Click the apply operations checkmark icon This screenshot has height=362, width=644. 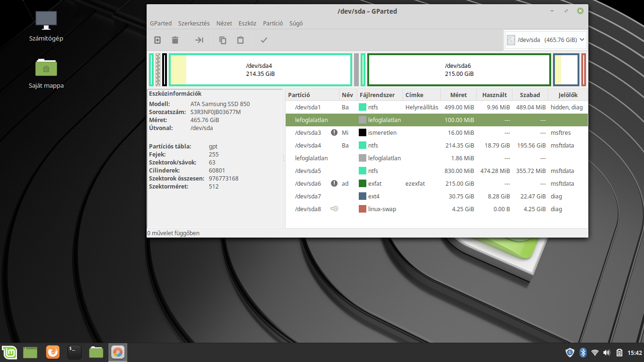click(x=264, y=40)
